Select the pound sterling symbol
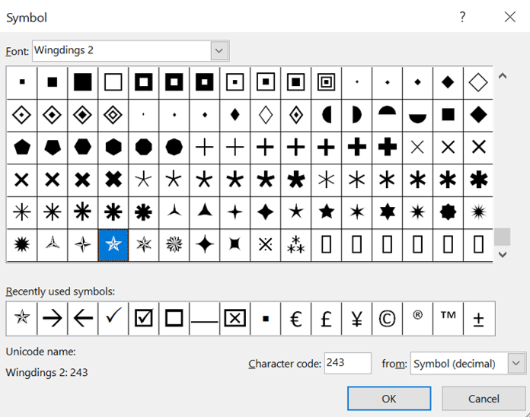 coord(327,318)
